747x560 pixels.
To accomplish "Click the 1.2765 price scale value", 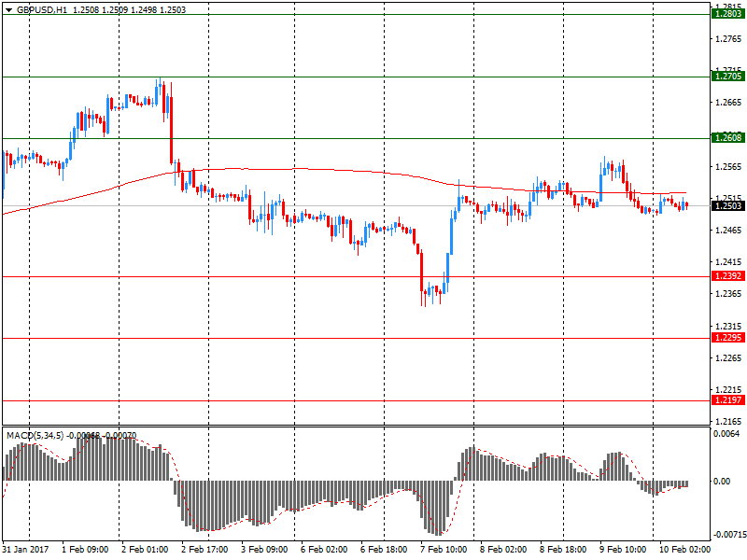I will pyautogui.click(x=728, y=39).
